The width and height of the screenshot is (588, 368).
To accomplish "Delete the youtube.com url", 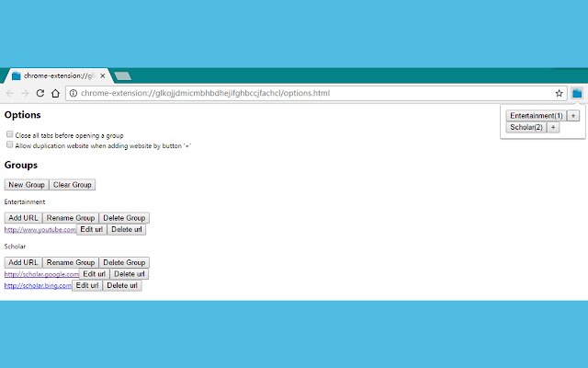I will click(127, 229).
